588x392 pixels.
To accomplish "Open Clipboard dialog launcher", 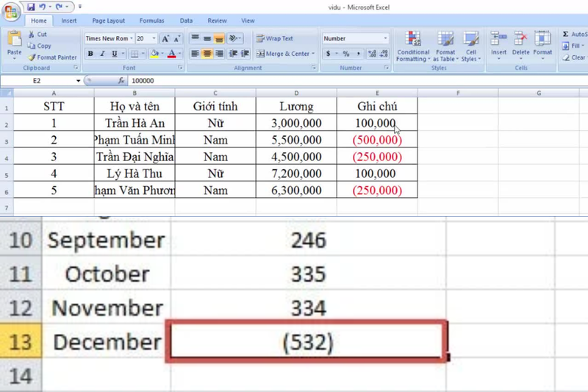I will (76, 68).
